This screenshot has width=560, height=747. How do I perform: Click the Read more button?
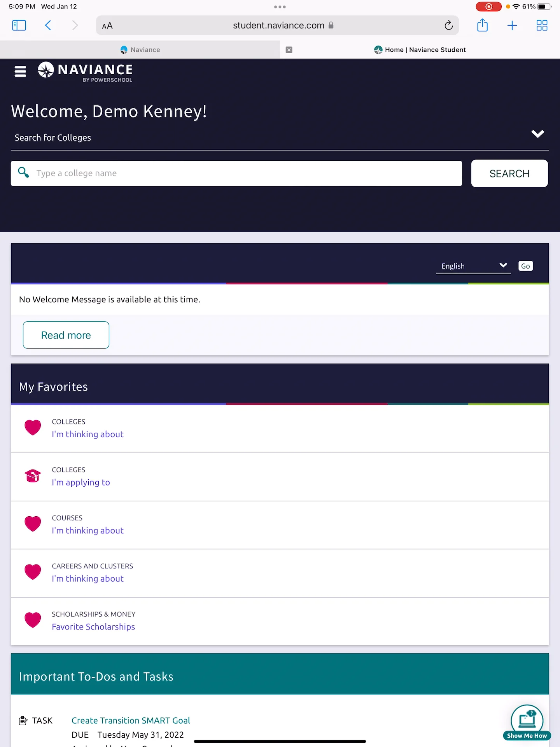[66, 335]
